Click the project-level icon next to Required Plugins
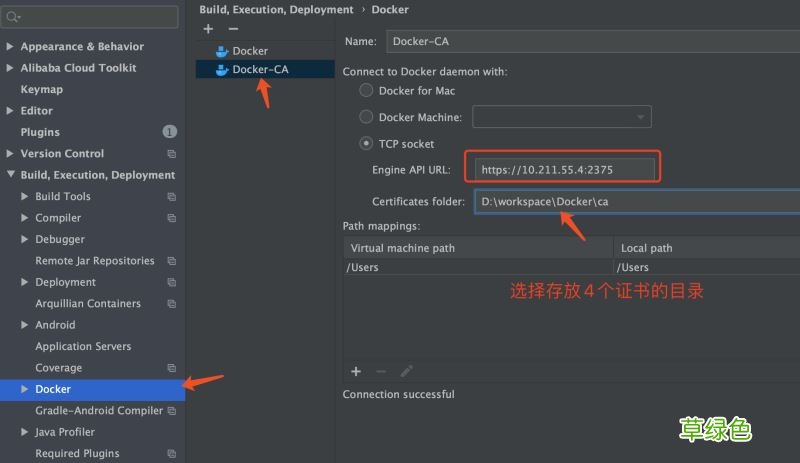 (x=172, y=454)
